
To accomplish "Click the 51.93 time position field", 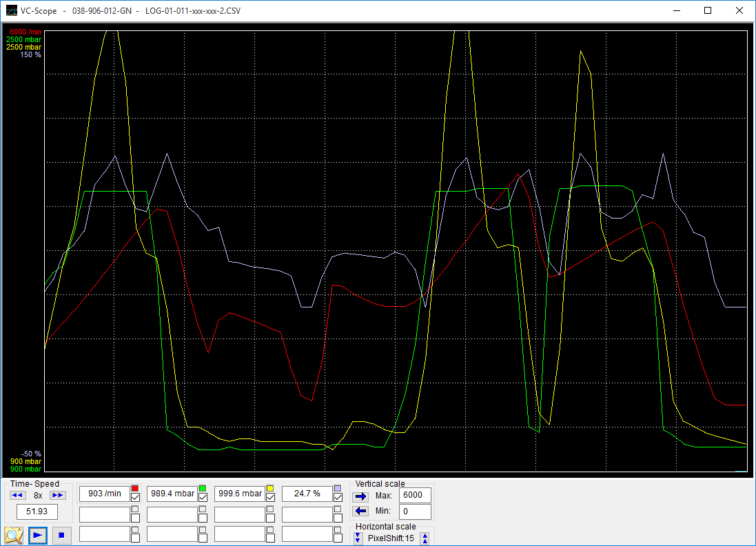I will click(37, 512).
